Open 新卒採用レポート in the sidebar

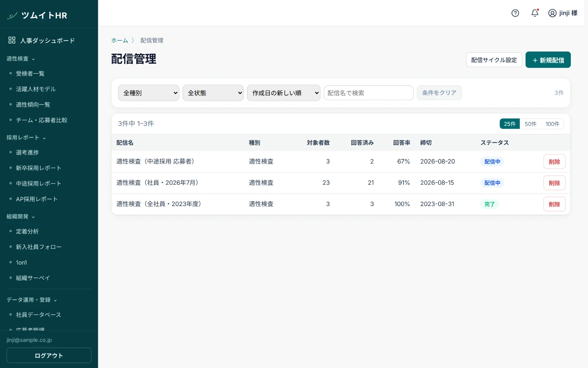tap(39, 168)
